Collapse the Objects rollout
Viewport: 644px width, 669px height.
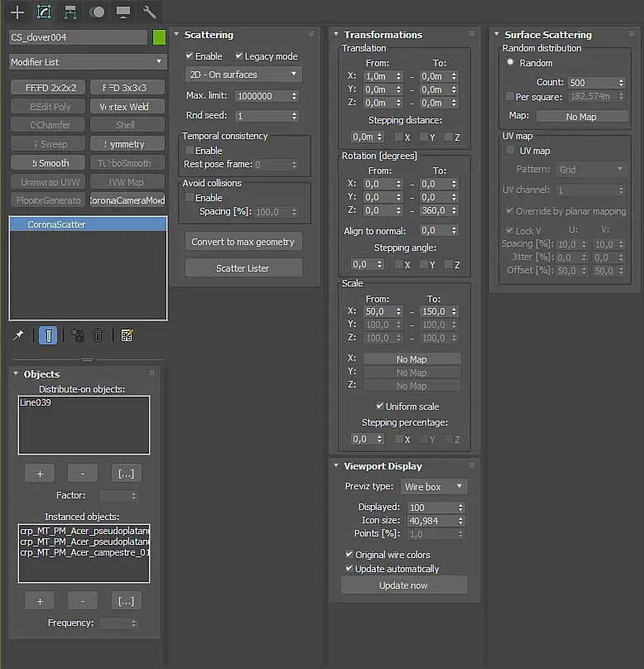(16, 373)
